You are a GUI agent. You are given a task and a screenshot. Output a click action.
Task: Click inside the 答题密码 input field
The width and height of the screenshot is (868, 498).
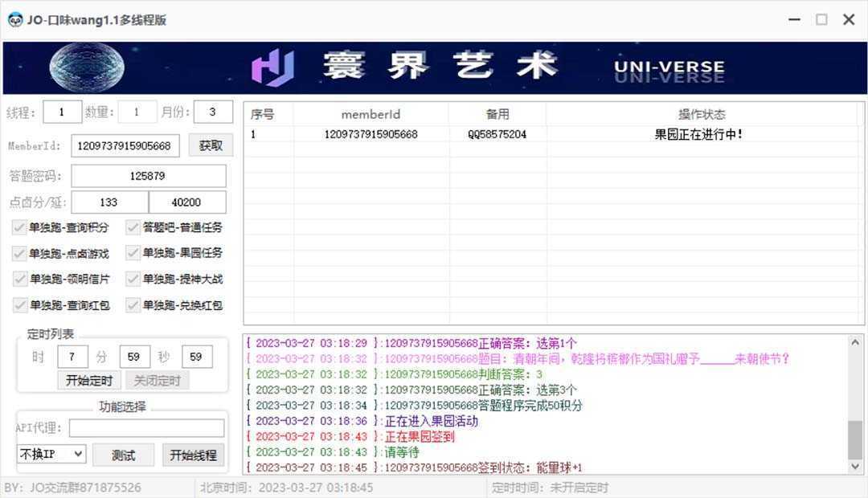pyautogui.click(x=148, y=175)
